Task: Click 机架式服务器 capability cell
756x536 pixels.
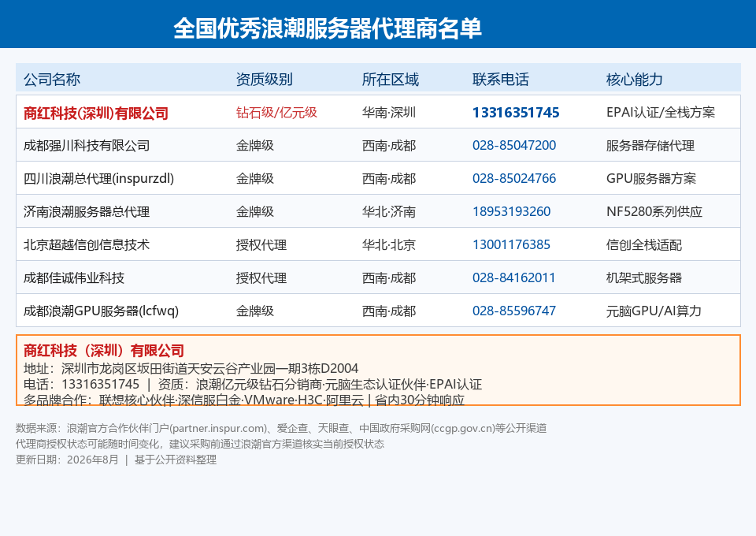Action: coord(644,278)
